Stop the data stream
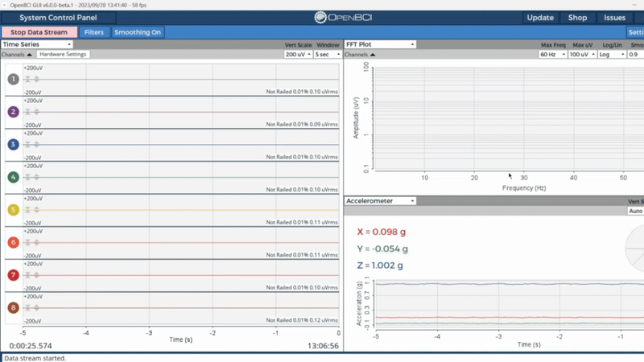 coord(39,32)
